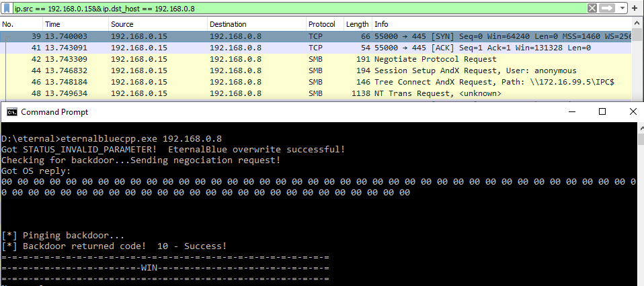Click the '[*] Pinging backdoor...' line
Screen dimensions: 644x286
tap(63, 236)
